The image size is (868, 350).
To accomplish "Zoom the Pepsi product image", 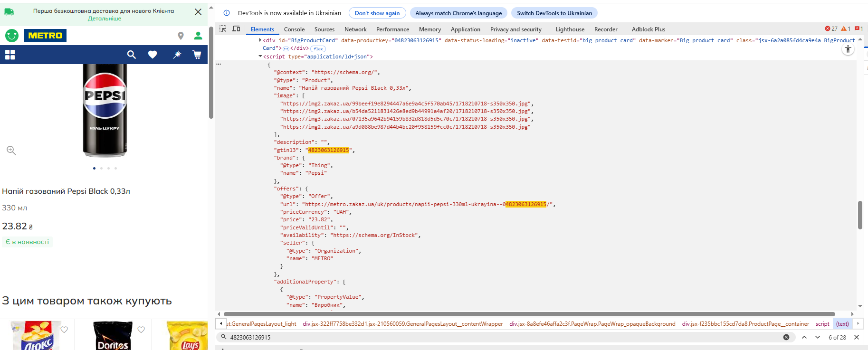I will point(11,151).
